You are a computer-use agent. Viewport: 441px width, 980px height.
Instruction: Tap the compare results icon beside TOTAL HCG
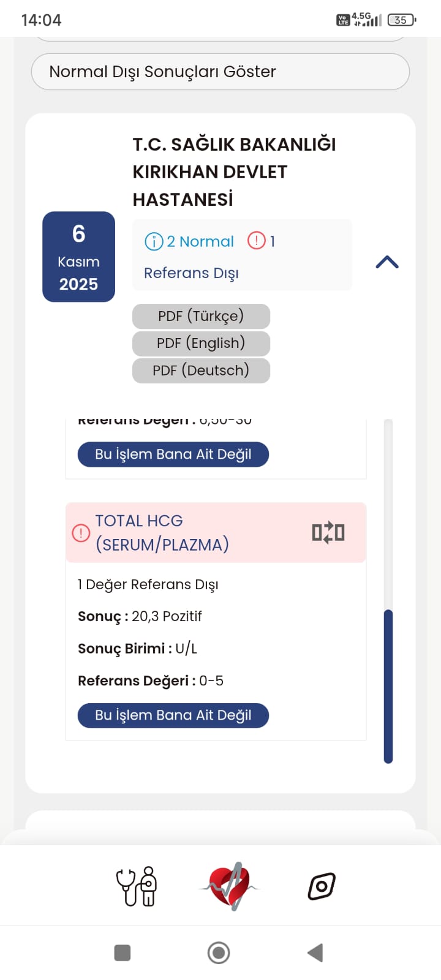(x=328, y=532)
